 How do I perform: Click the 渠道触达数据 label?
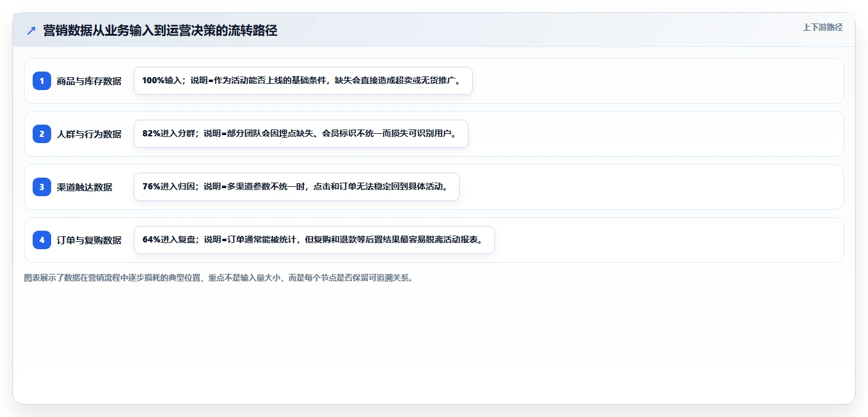[x=84, y=187]
